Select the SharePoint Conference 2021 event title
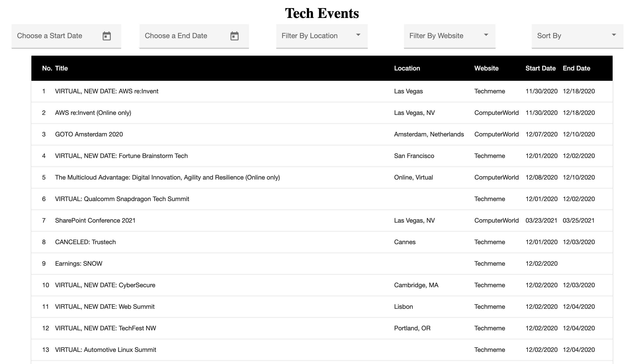Image resolution: width=644 pixels, height=364 pixels. [x=95, y=220]
